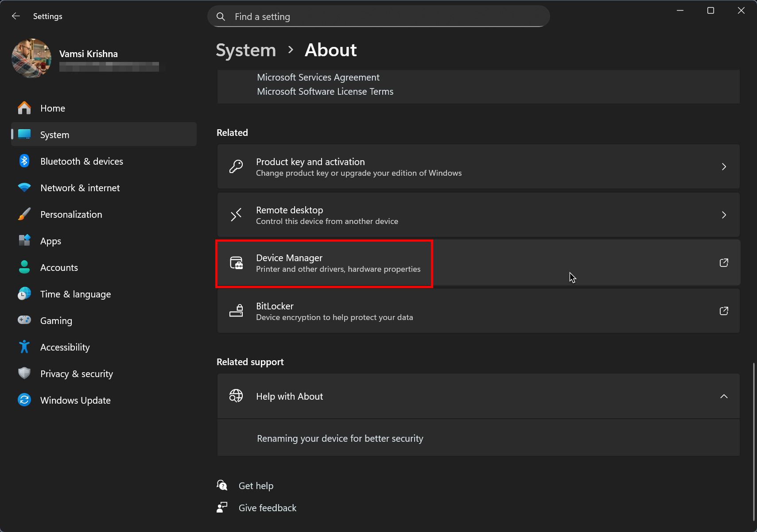Click the Home house icon
This screenshot has height=532, width=757.
pos(24,108)
